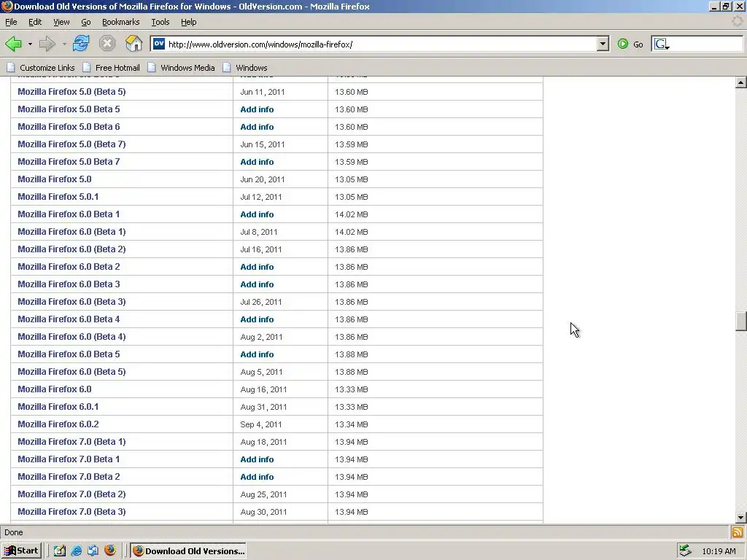Click the Download Old Versions taskbar button
Image resolution: width=747 pixels, height=560 pixels.
click(x=189, y=551)
